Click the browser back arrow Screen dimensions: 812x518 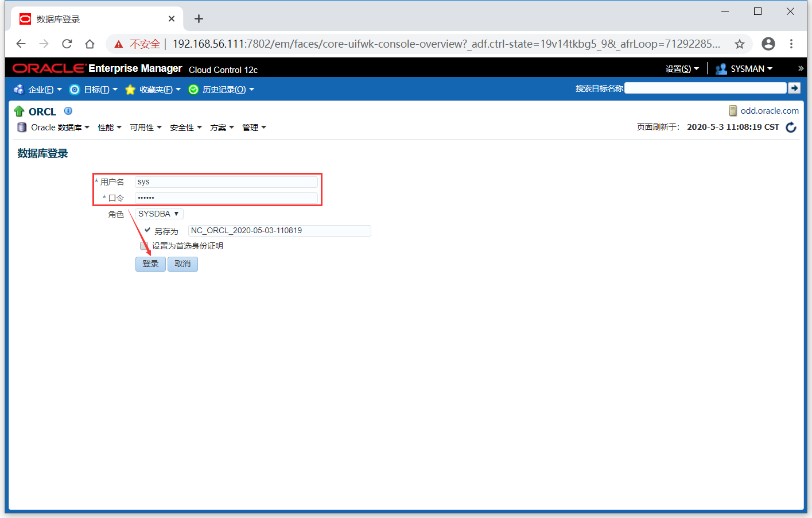pos(21,44)
